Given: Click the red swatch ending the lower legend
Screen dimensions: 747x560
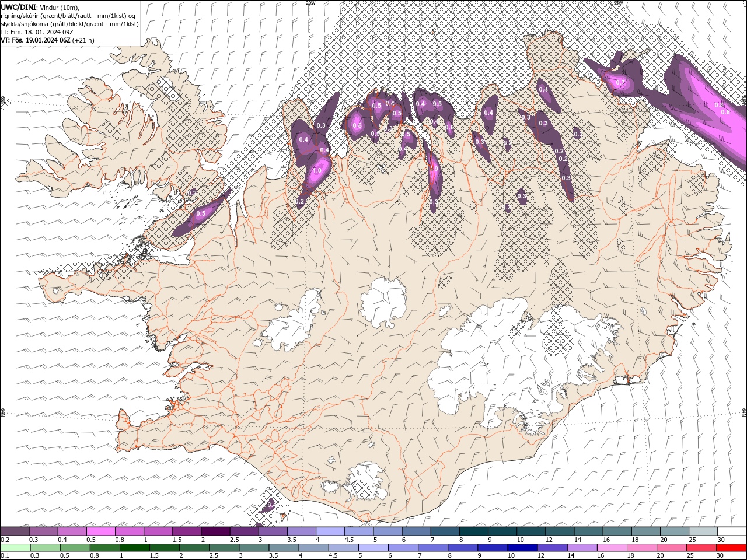Looking at the screenshot, I should [x=732, y=548].
